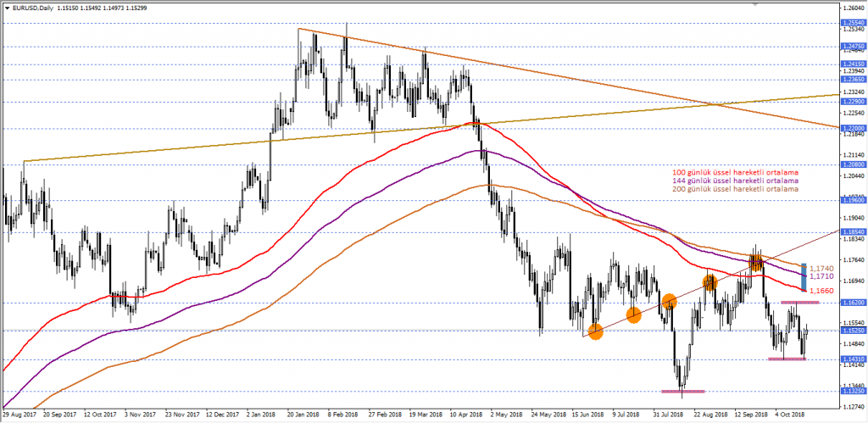Click the 4 Oct 2018 date label

click(791, 414)
